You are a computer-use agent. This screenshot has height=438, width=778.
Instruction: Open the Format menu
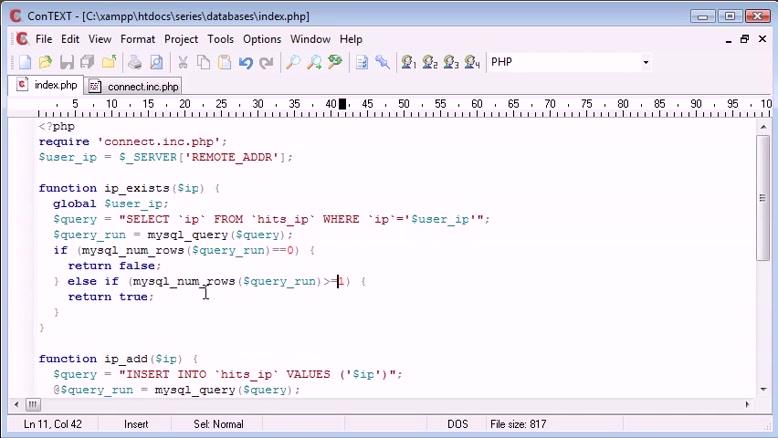[x=137, y=39]
